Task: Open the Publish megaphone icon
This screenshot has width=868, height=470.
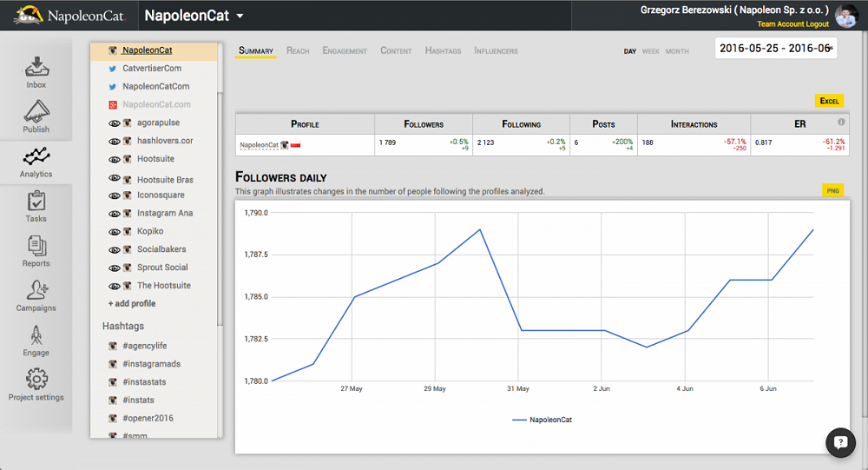Action: (36, 111)
